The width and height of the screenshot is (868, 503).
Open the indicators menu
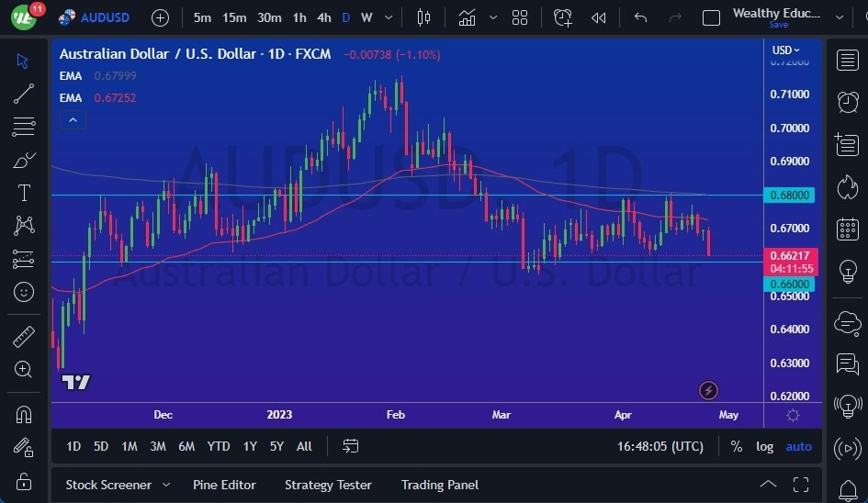(467, 17)
